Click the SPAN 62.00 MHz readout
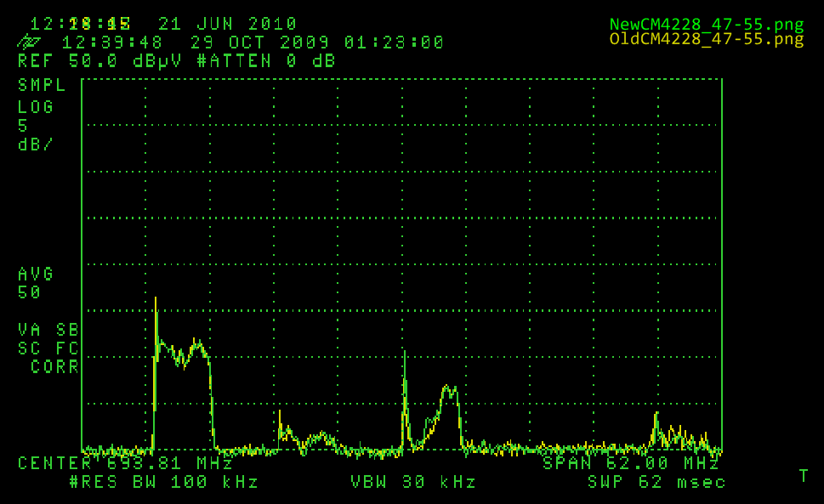Viewport: 824px width, 504px height. [631, 463]
